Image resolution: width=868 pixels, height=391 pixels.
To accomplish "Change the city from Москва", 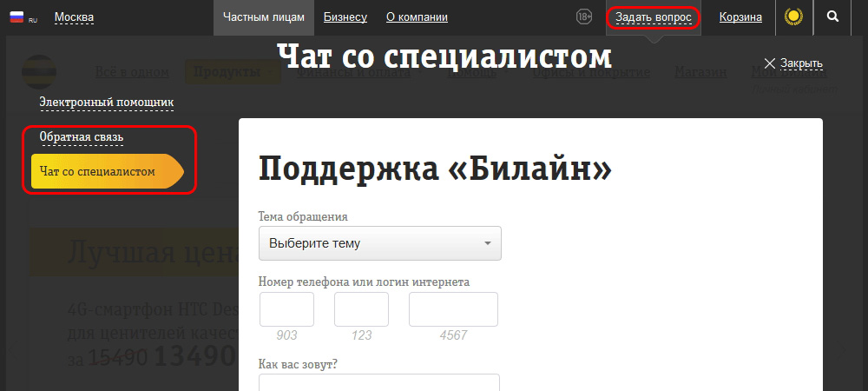I will tap(74, 17).
